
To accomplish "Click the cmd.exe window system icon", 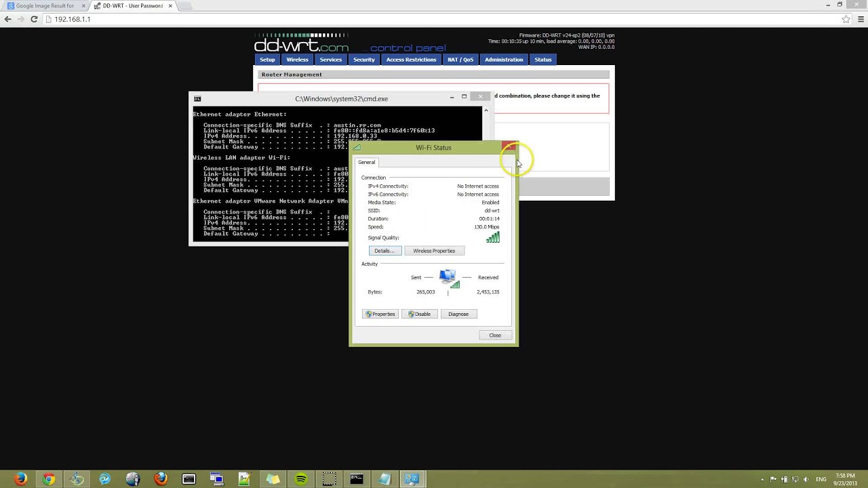I will tap(197, 99).
